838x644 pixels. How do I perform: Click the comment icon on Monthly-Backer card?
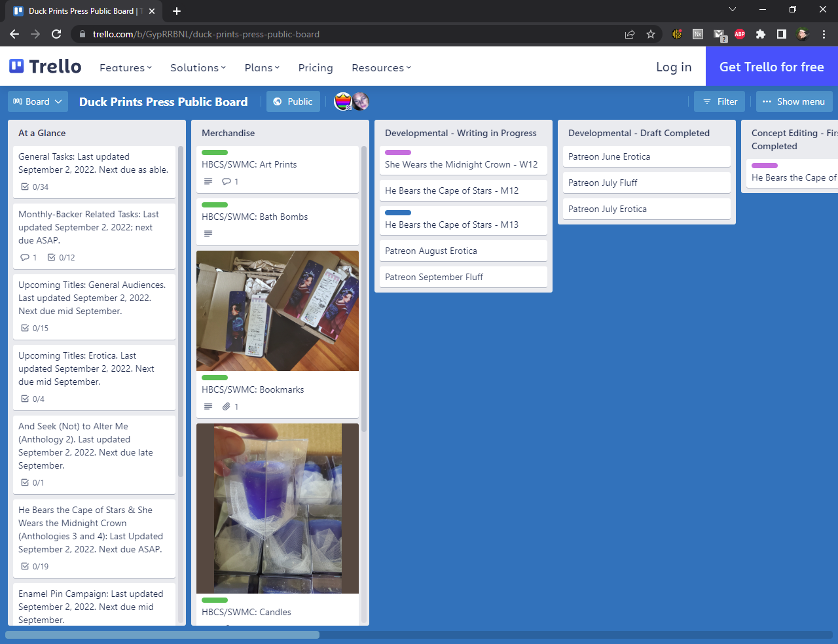pyautogui.click(x=25, y=257)
